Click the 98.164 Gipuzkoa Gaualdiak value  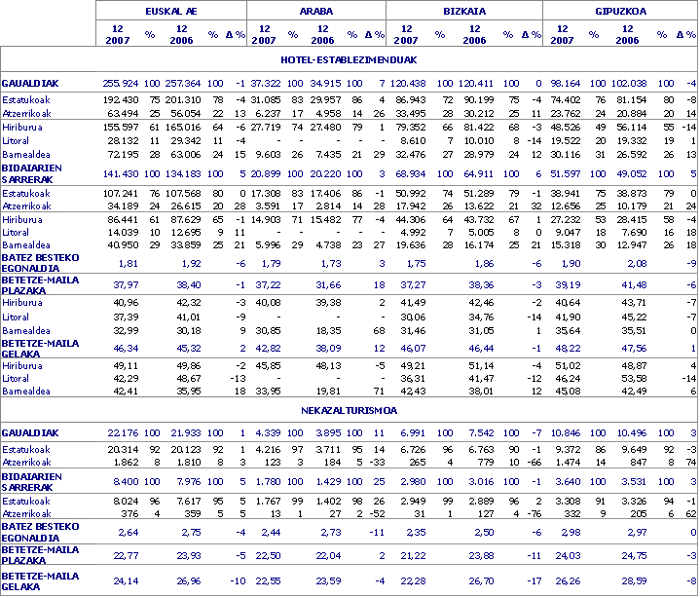575,83
